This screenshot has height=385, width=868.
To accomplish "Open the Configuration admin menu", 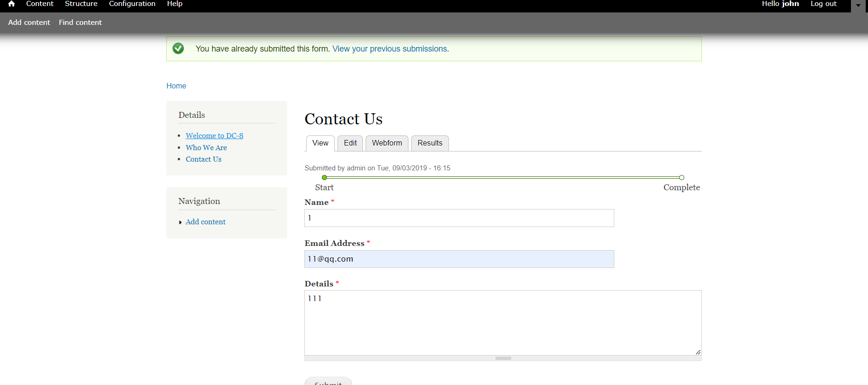I will [132, 4].
